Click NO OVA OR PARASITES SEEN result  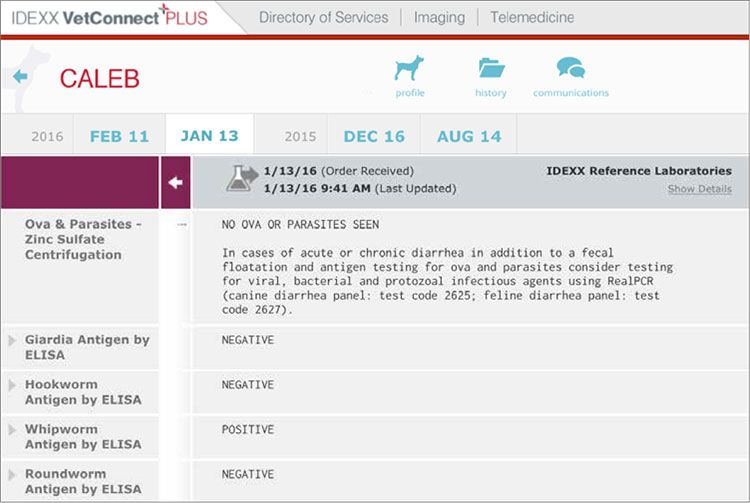point(300,224)
